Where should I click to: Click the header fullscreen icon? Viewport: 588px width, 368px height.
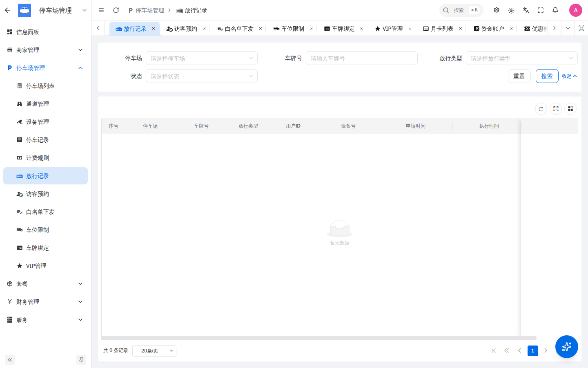tap(541, 10)
